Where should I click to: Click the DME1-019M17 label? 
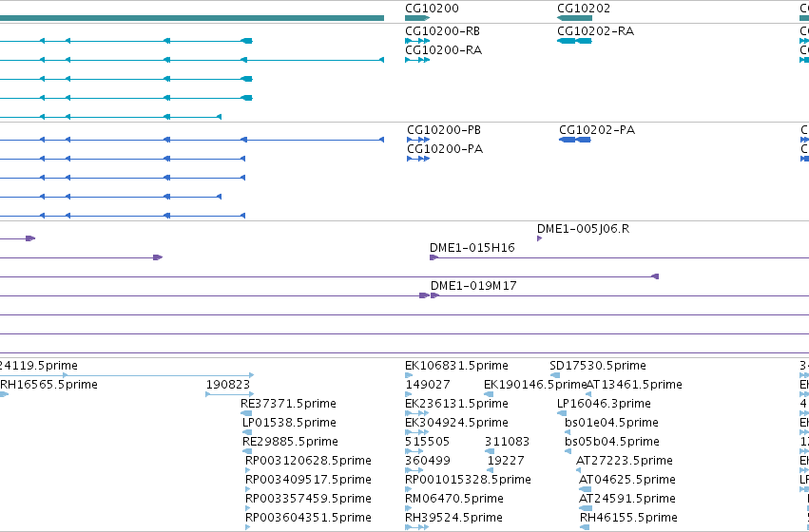473,286
